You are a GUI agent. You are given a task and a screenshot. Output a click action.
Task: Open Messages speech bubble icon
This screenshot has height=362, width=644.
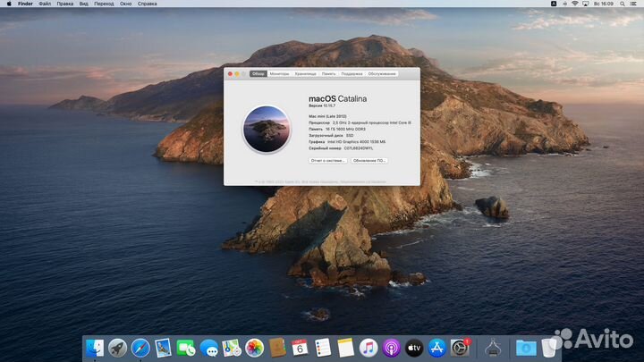tap(209, 348)
